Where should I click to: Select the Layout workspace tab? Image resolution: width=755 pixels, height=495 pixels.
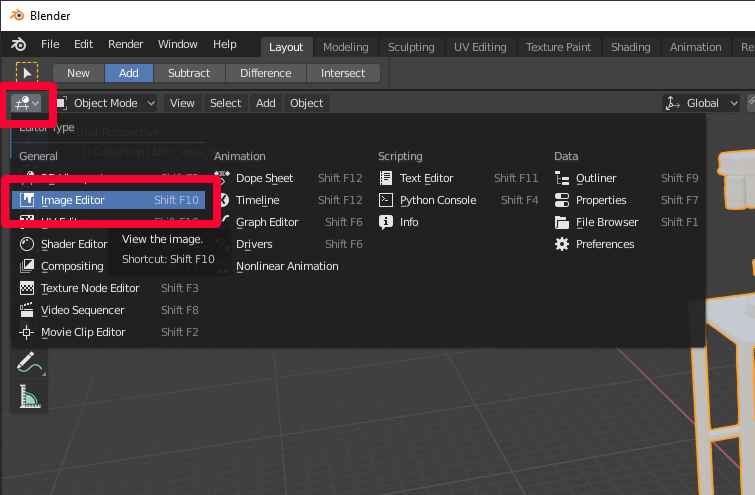click(x=286, y=47)
